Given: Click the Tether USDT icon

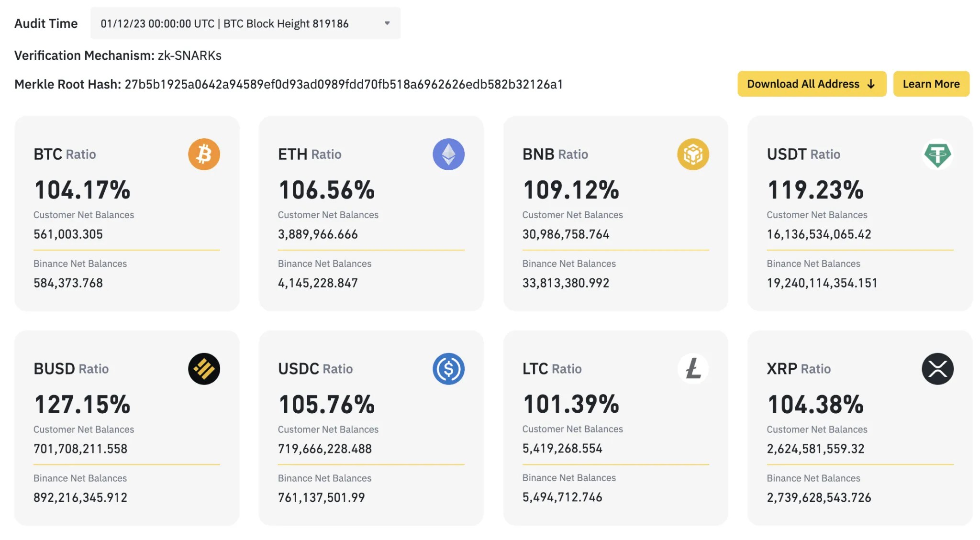Looking at the screenshot, I should pyautogui.click(x=937, y=154).
